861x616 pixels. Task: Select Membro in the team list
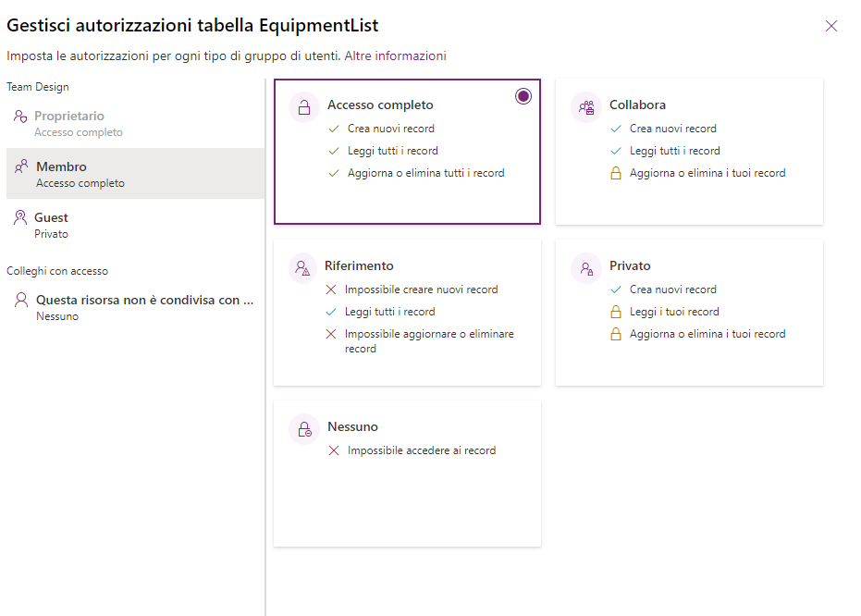point(135,174)
